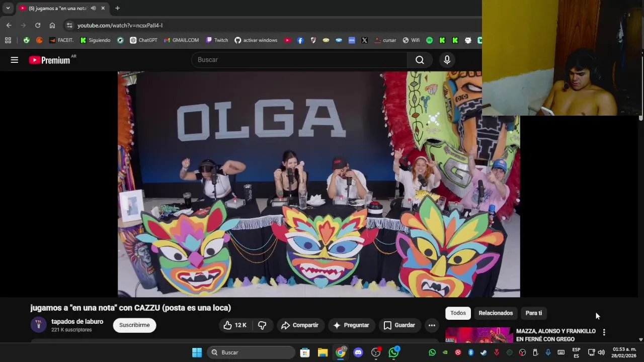Open the Twitch bookmark

click(217, 40)
